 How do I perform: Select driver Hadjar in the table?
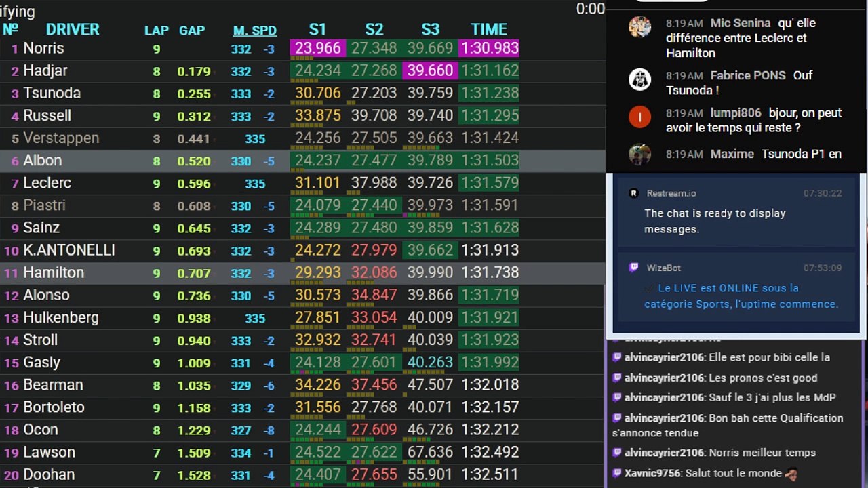tap(45, 70)
